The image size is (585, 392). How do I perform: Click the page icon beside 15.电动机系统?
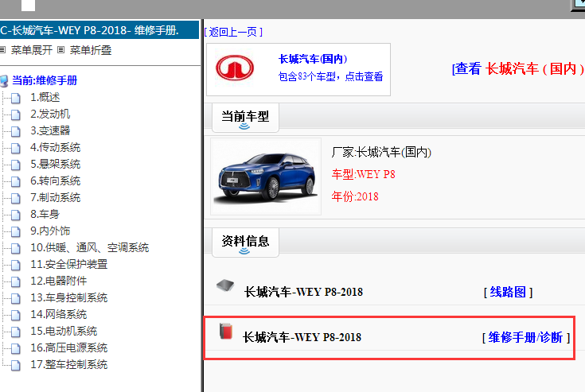point(16,332)
